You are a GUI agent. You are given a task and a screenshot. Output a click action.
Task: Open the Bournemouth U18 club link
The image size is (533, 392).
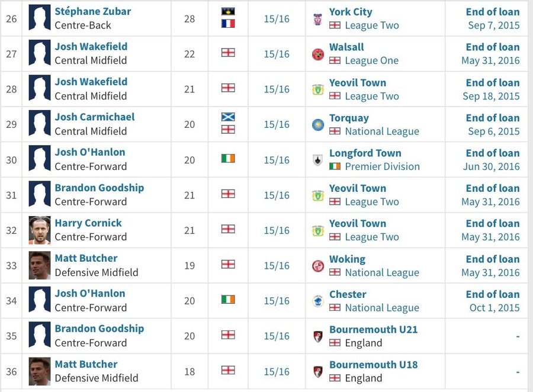coord(373,364)
